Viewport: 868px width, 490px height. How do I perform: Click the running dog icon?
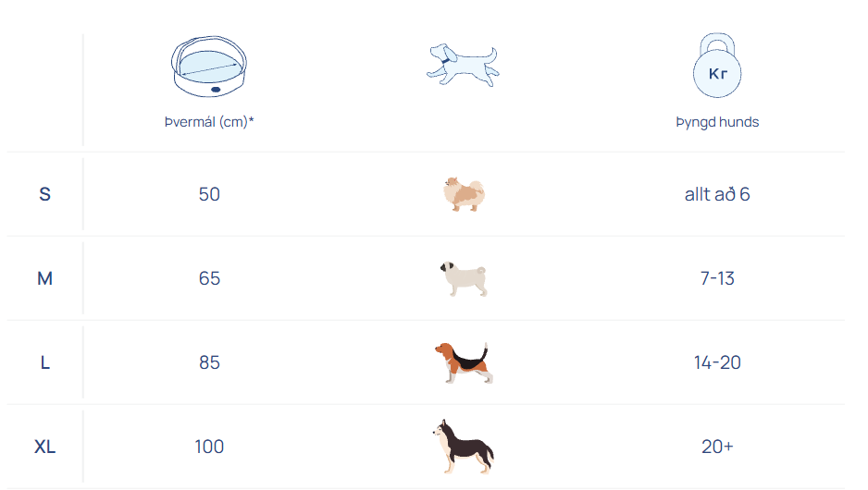(x=463, y=65)
